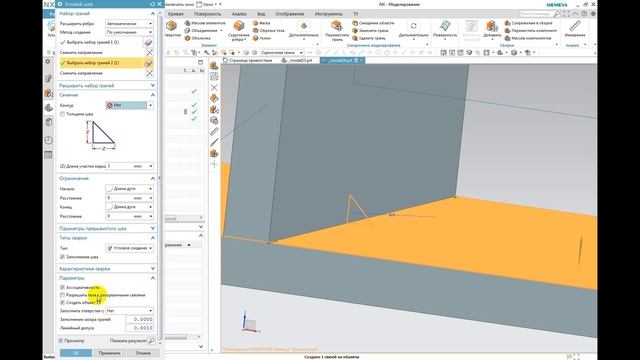This screenshot has width=640, height=360.
Task: Open the Start limit arc length dropdown
Action: pyautogui.click(x=129, y=189)
